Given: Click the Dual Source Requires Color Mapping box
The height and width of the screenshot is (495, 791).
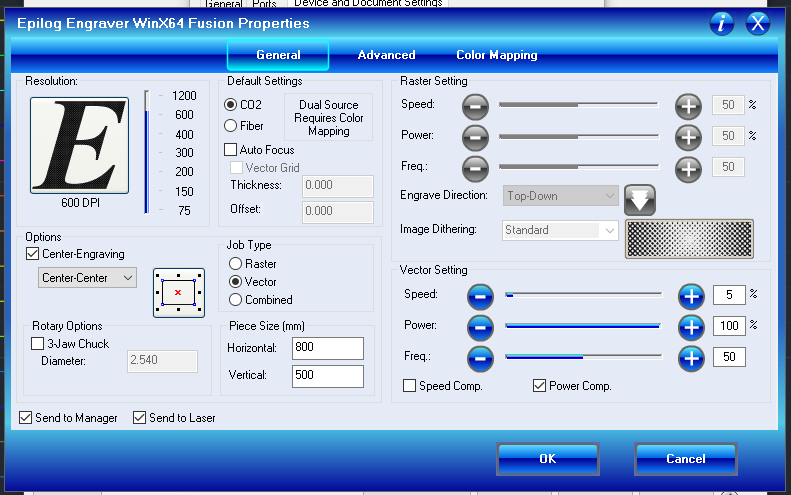Looking at the screenshot, I should pyautogui.click(x=328, y=118).
